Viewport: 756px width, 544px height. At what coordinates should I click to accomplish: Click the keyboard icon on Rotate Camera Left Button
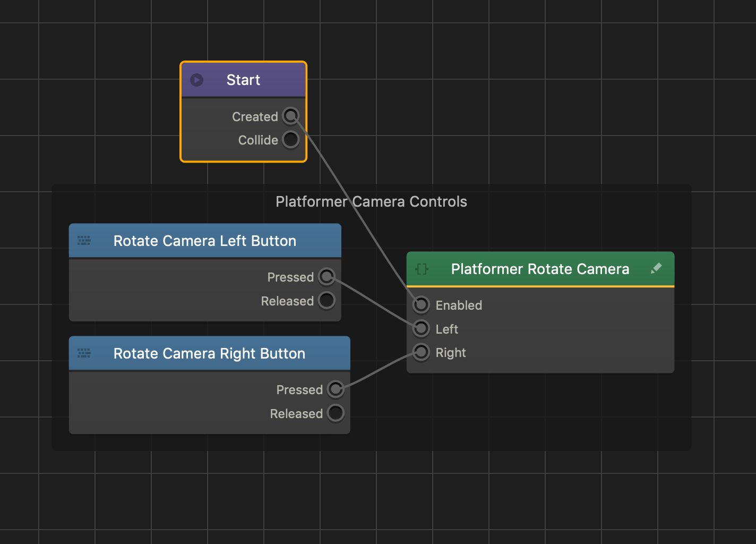pos(84,241)
